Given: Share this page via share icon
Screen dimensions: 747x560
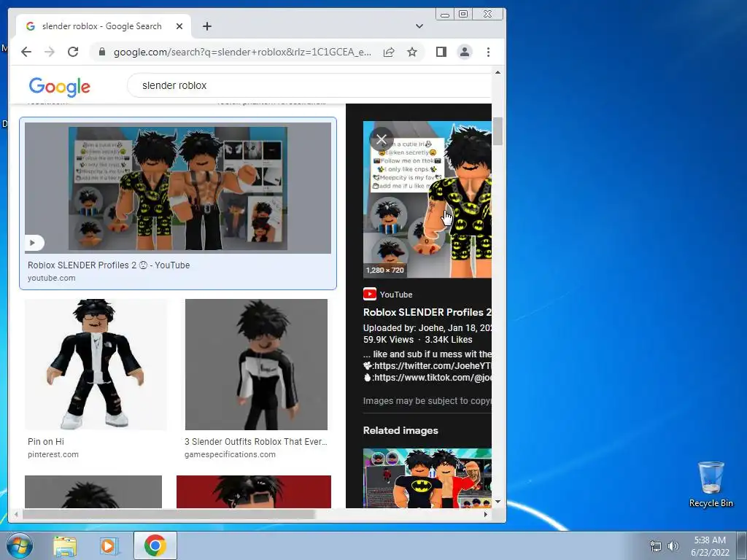Looking at the screenshot, I should point(389,52).
